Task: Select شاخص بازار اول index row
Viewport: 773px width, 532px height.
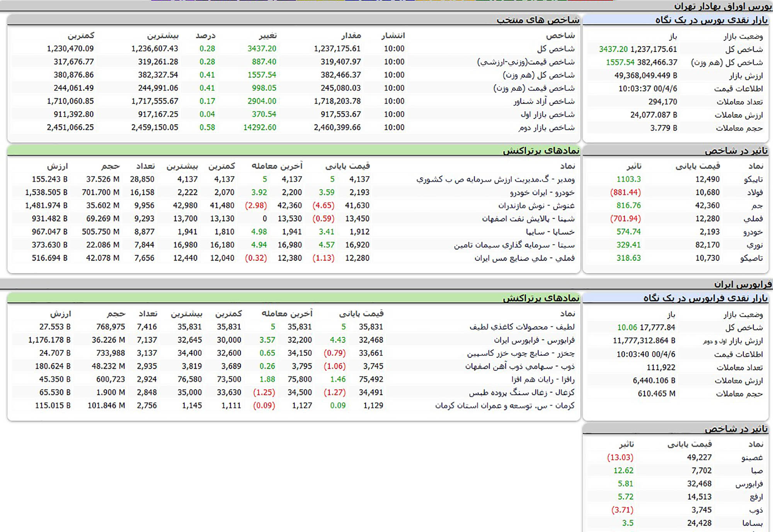Action: pyautogui.click(x=548, y=114)
